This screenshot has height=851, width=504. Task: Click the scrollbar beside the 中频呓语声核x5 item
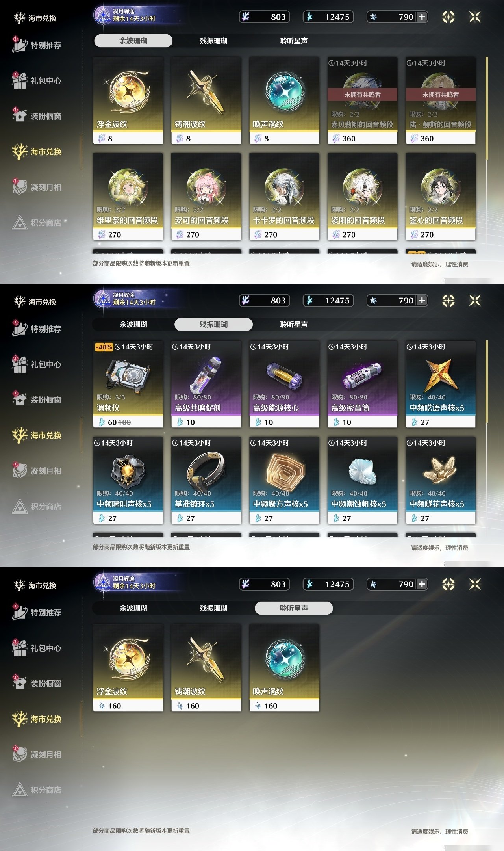click(x=487, y=382)
